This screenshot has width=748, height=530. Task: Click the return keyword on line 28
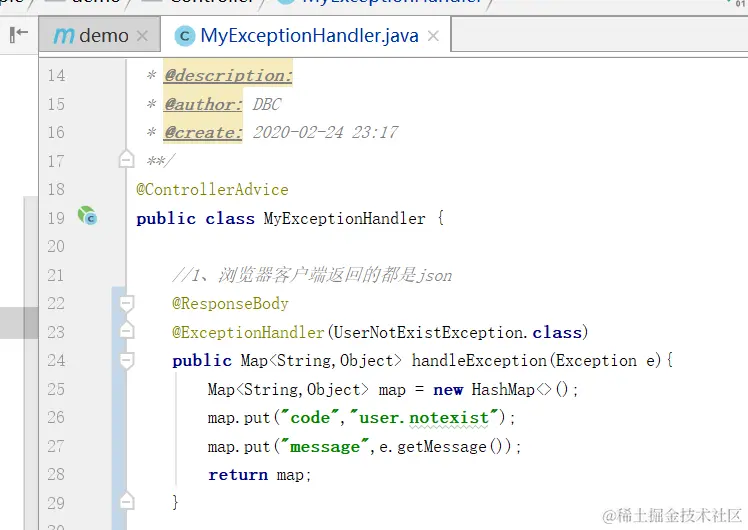click(238, 475)
